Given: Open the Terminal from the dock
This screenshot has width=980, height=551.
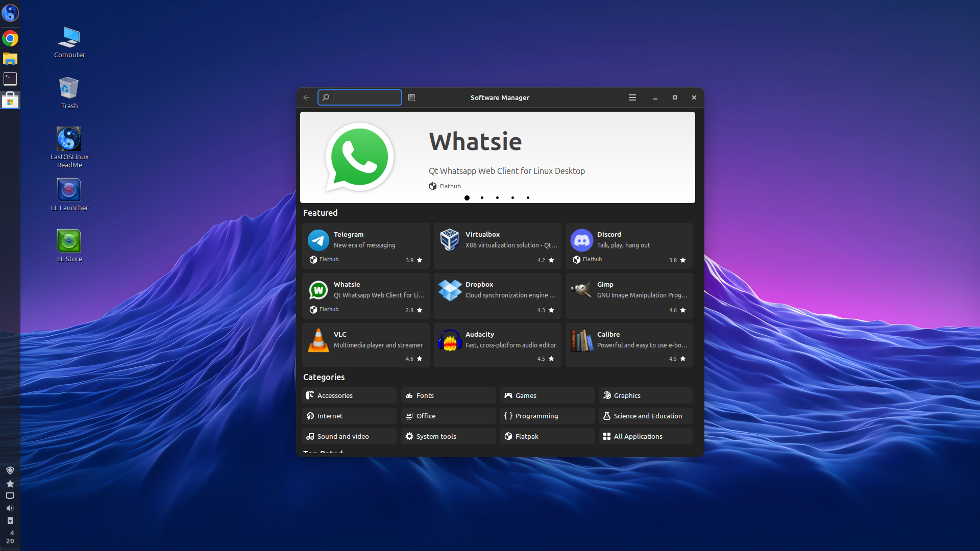Looking at the screenshot, I should click(x=10, y=79).
